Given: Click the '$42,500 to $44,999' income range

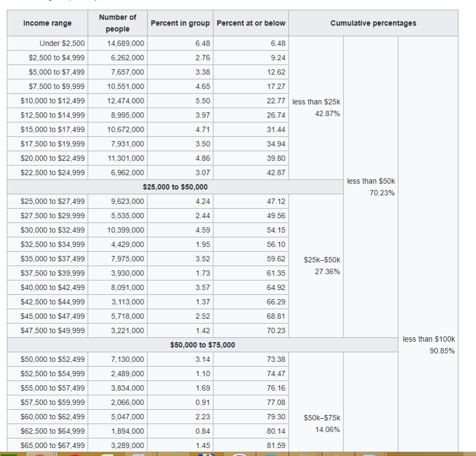Looking at the screenshot, I should (53, 302).
